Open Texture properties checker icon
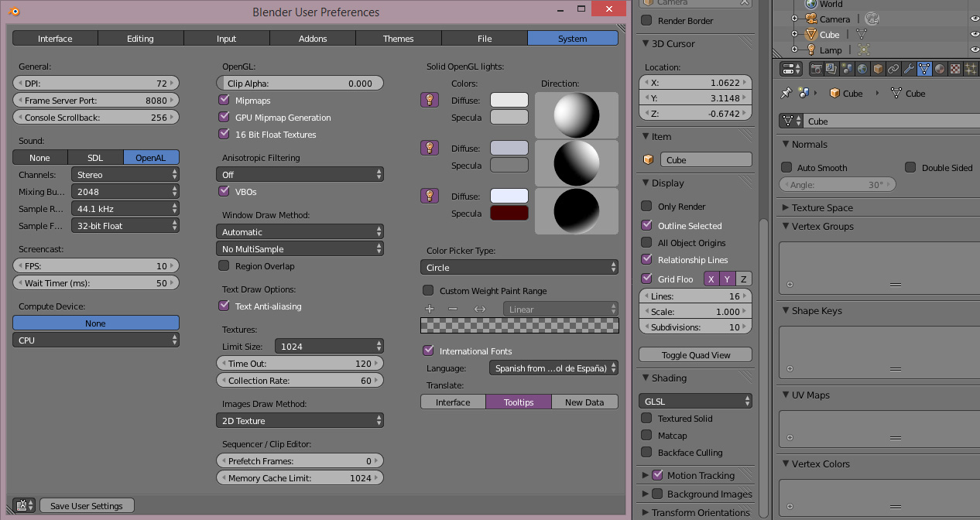The height and width of the screenshot is (520, 980). (x=955, y=69)
